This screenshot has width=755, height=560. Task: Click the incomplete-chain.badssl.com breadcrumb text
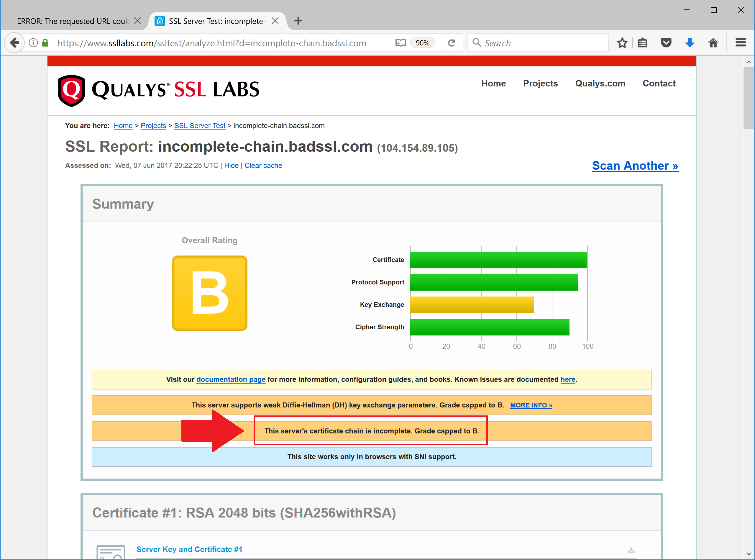pos(279,126)
